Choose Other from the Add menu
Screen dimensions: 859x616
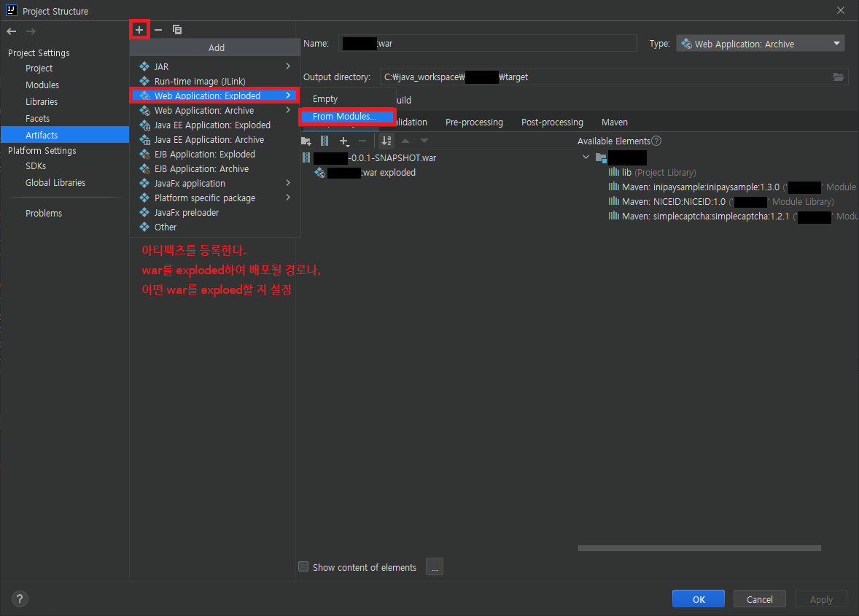[214, 227]
